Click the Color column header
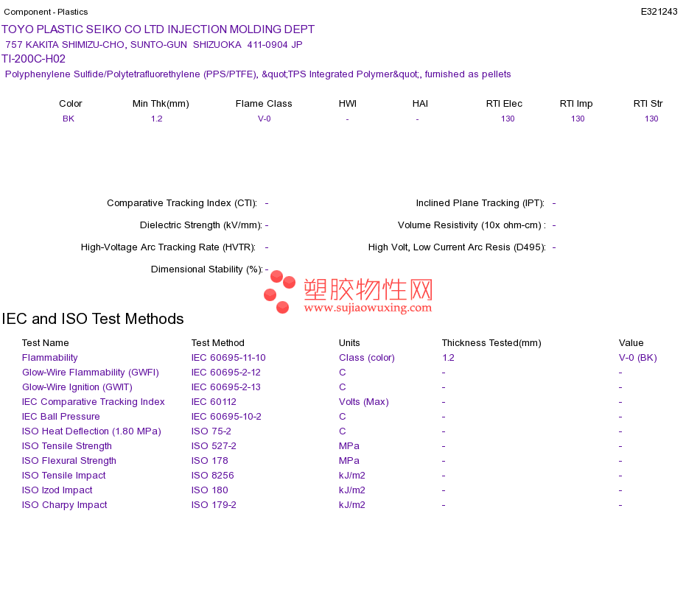 pos(71,104)
